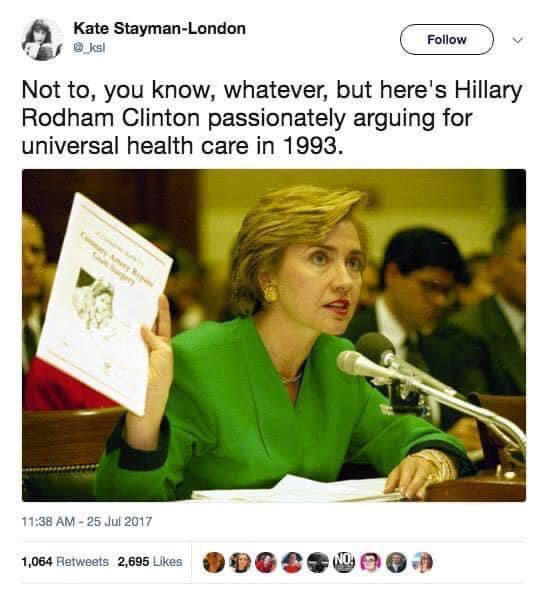The width and height of the screenshot is (549, 591).
Task: Click the booklet held up in the photo
Action: click(x=104, y=303)
